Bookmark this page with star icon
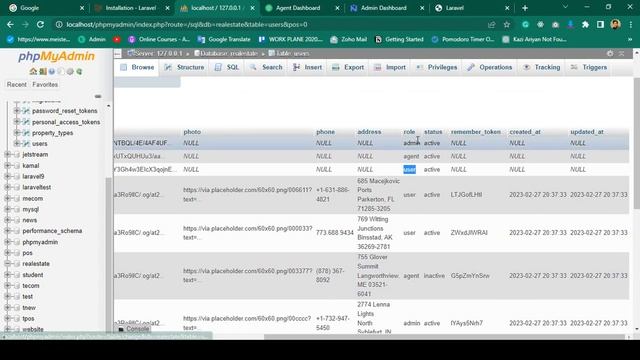The image size is (640, 360). [507, 24]
